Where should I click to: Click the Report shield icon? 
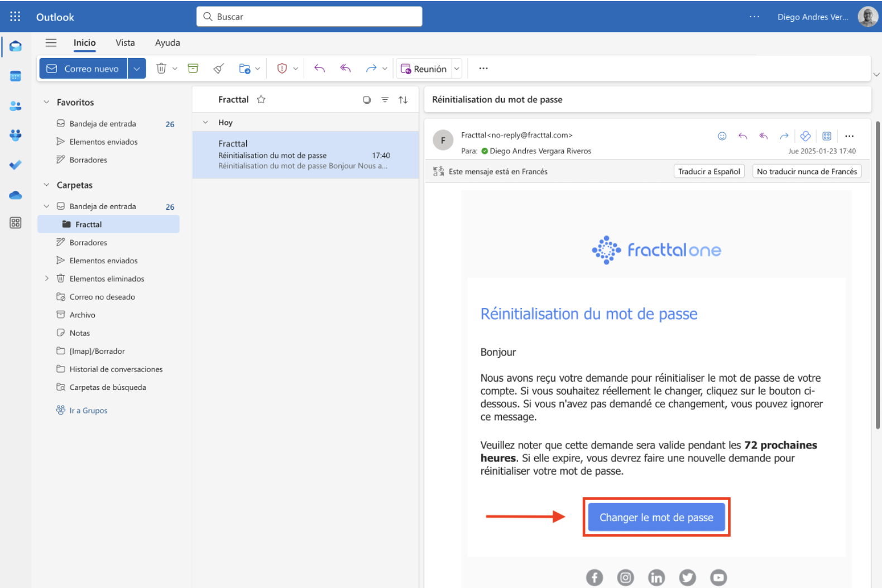282,69
